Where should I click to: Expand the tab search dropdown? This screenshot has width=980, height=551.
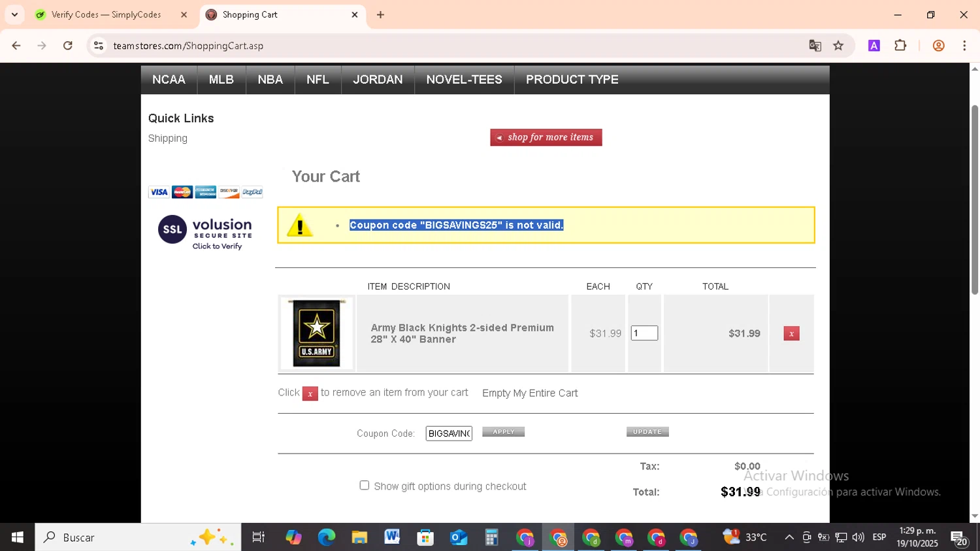tap(14, 14)
